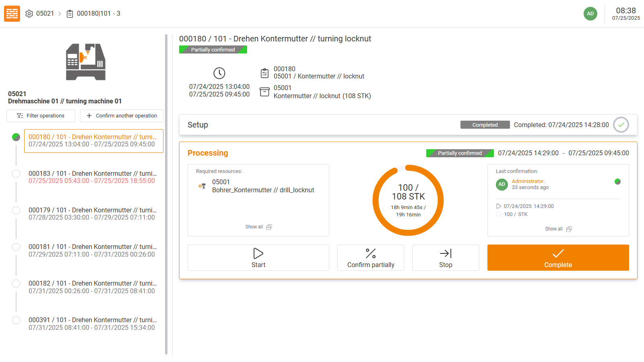This screenshot has width=644, height=362.
Task: Select status circle for operation 000179
Action: [16, 210]
